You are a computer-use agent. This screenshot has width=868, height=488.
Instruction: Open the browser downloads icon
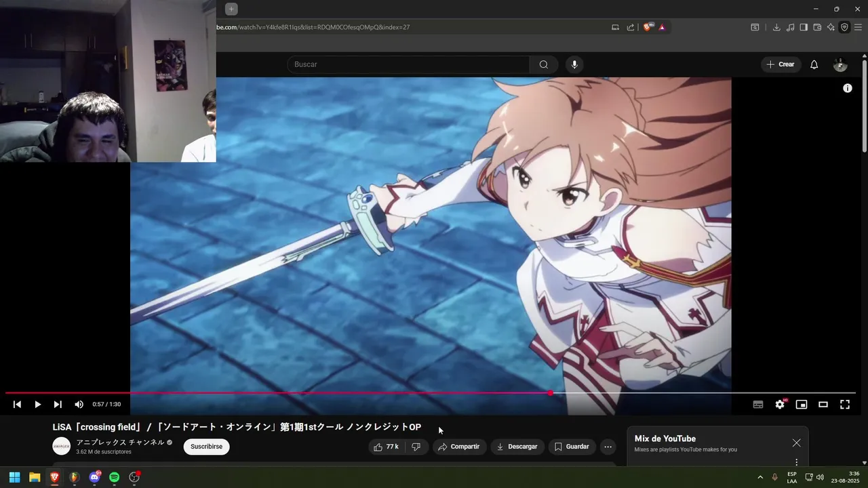click(776, 27)
